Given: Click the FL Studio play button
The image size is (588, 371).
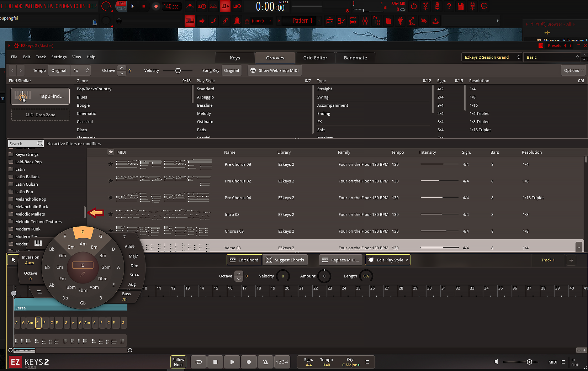Looking at the screenshot, I should tap(133, 6).
